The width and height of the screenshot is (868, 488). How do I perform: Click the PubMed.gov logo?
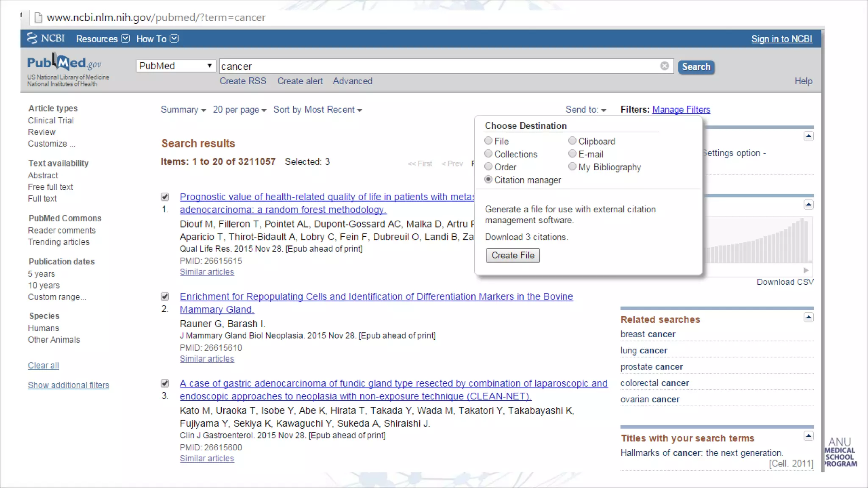64,63
